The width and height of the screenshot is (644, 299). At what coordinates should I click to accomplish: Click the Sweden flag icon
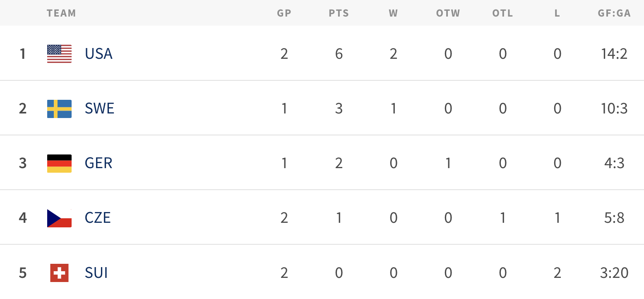[x=59, y=109]
